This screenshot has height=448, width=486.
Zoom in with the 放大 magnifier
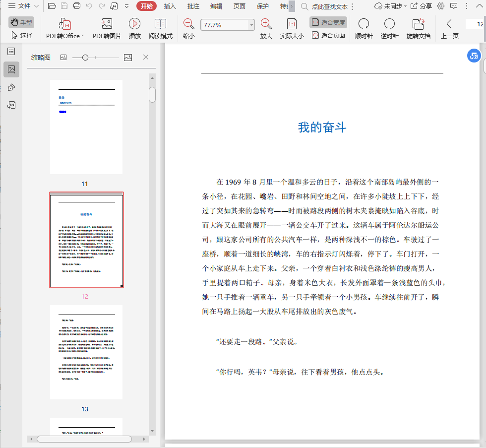(x=266, y=24)
